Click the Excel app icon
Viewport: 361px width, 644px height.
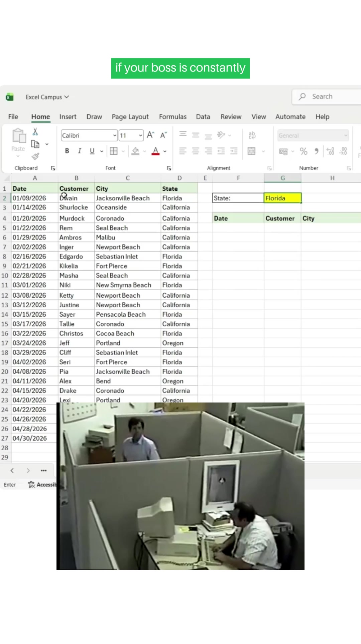point(10,97)
